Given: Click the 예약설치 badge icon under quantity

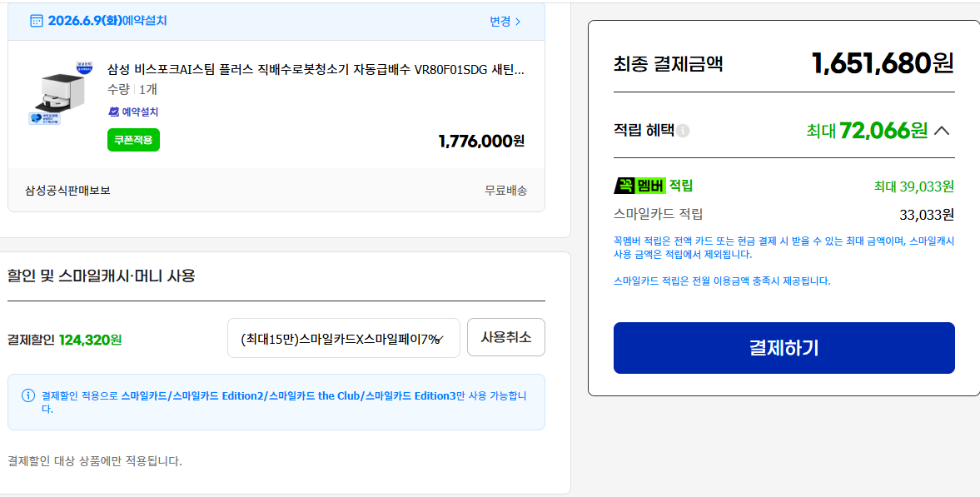Looking at the screenshot, I should pyautogui.click(x=114, y=112).
